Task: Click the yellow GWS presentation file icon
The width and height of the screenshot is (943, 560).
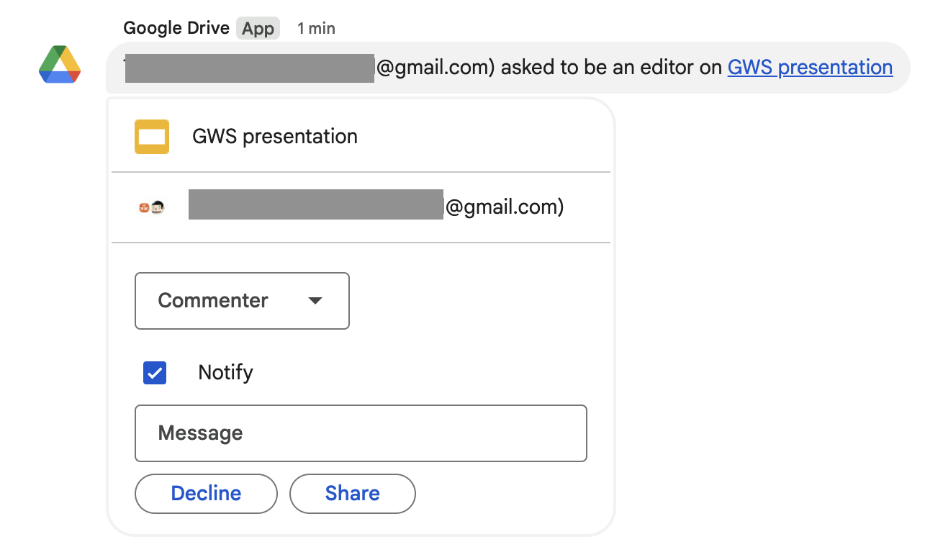Action: coord(151,136)
